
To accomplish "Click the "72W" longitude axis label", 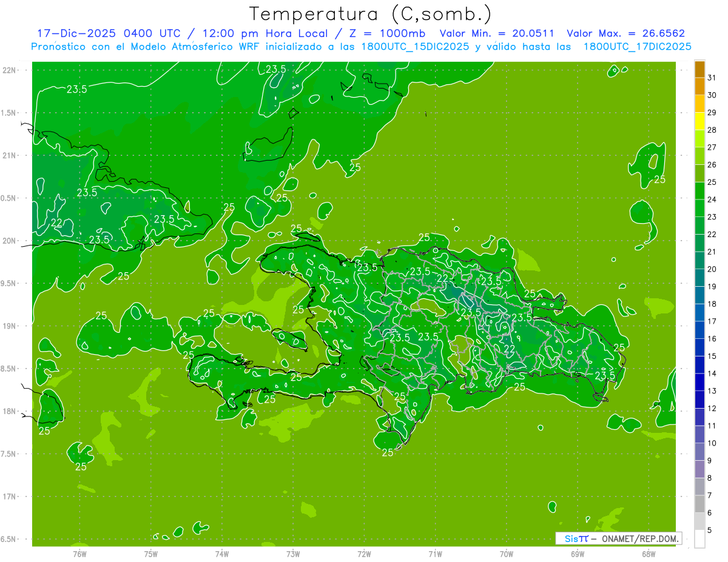I will pos(364,554).
